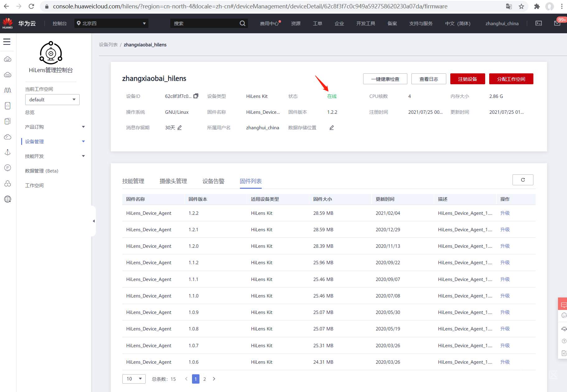Open the messages mail icon with 99+ badge
The image size is (567, 392).
(557, 23)
